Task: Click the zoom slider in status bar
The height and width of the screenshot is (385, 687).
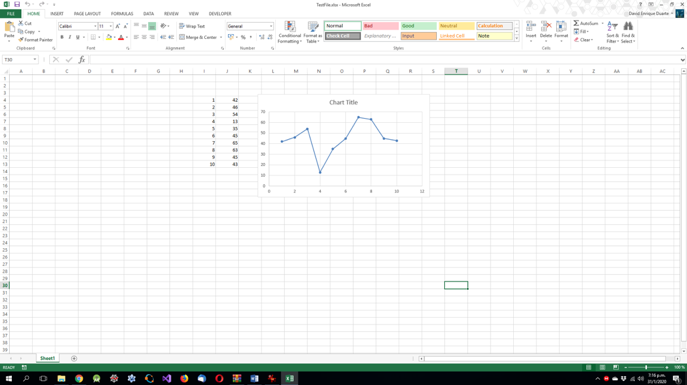Action: coord(646,367)
